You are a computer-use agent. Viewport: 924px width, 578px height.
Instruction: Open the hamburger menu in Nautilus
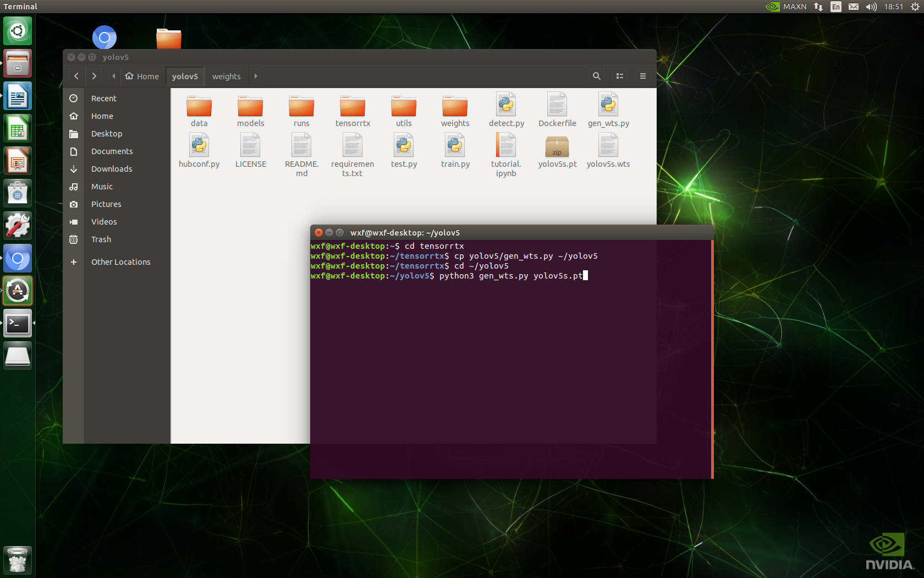[x=642, y=76]
